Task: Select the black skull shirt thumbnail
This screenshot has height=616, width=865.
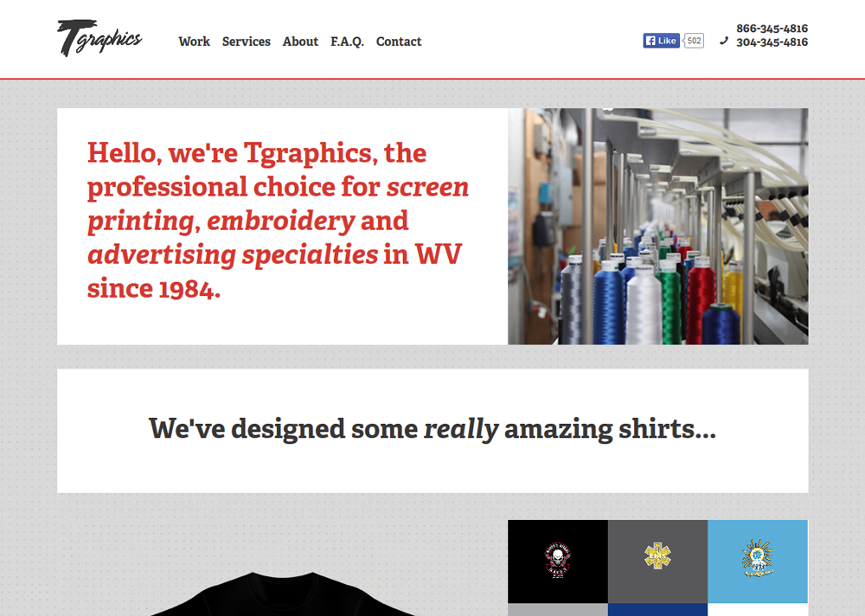Action: tap(558, 561)
